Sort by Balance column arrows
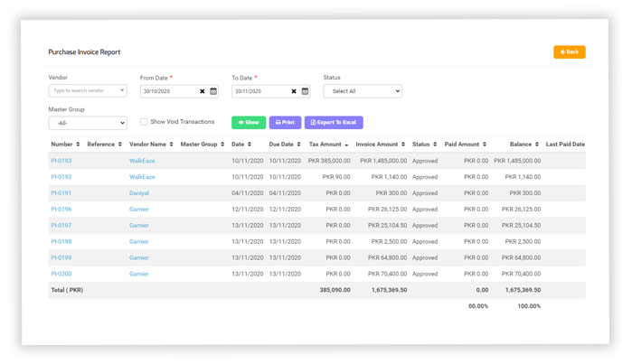 tap(537, 145)
